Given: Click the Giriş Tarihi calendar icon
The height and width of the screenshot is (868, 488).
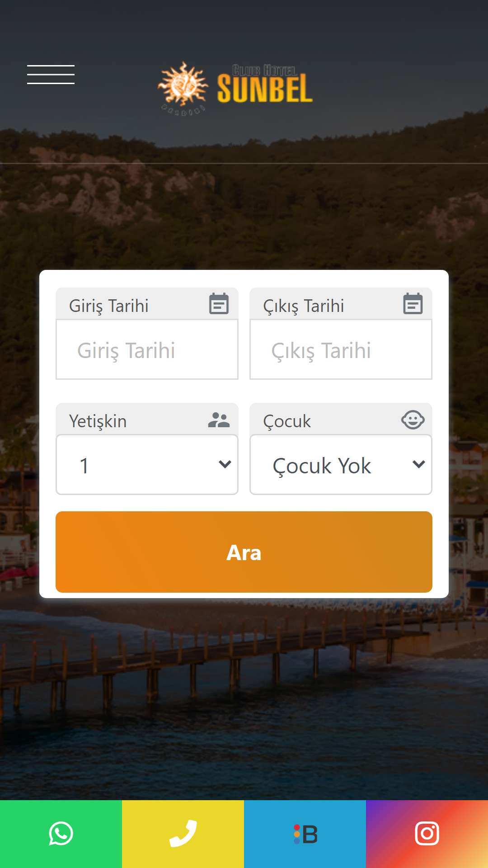Looking at the screenshot, I should 219,303.
